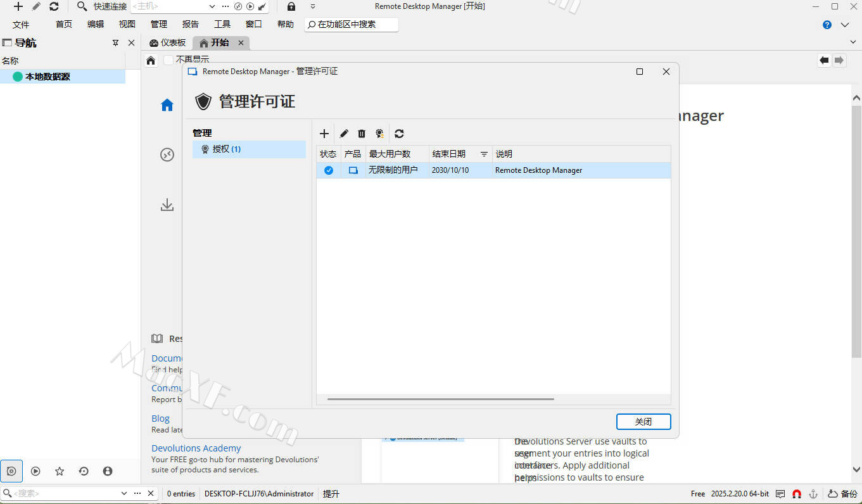Delete the selected license via trash icon
The image size is (862, 504).
click(362, 134)
